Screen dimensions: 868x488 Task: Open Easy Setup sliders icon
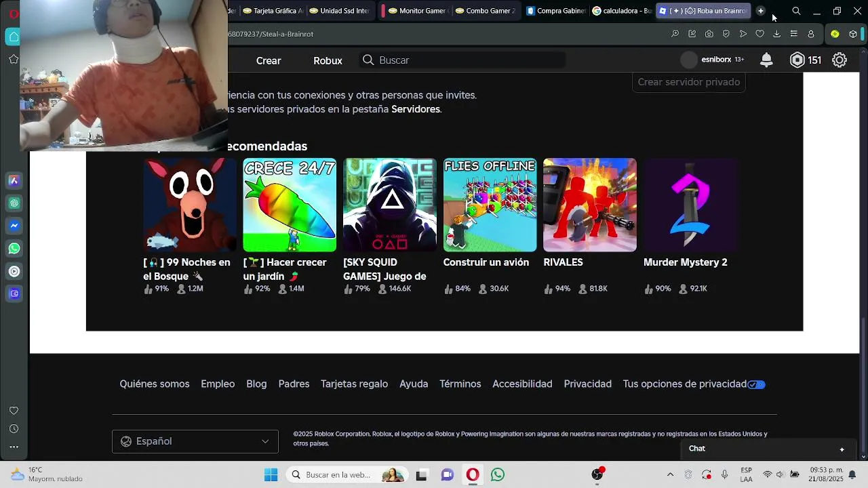pos(793,34)
